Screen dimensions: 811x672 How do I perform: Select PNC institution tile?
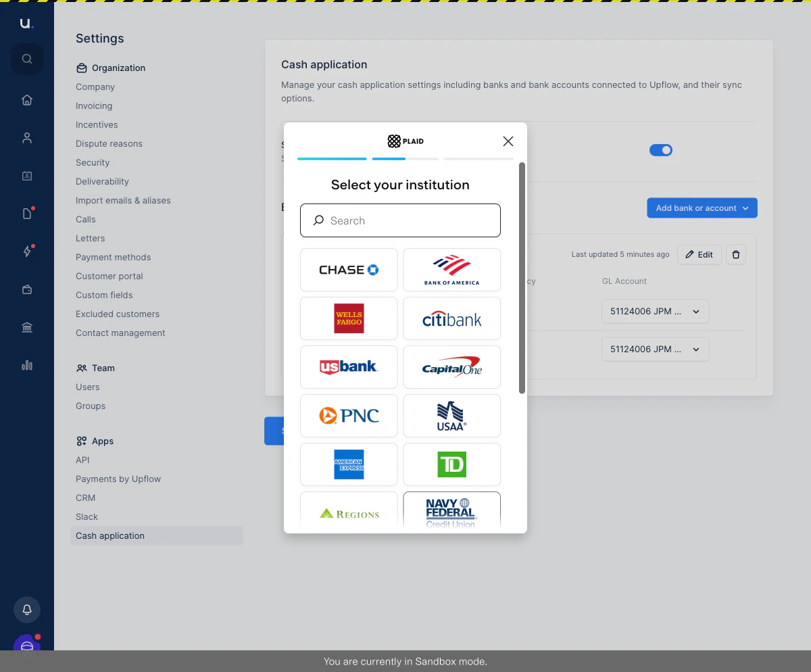349,416
